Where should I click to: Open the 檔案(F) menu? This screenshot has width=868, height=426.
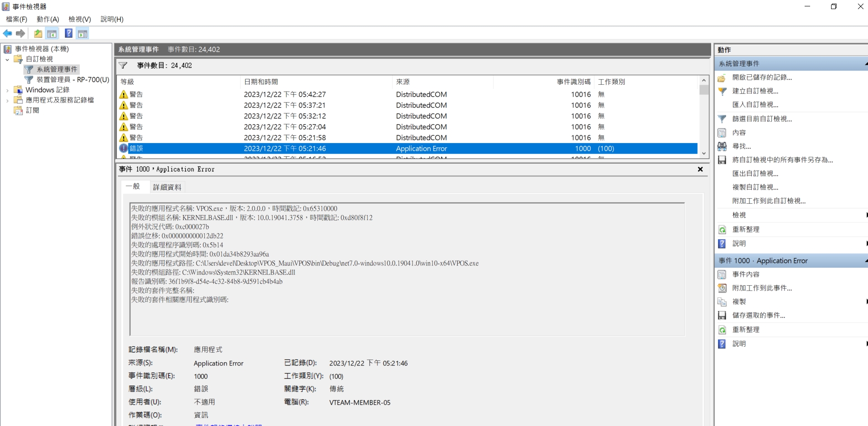coord(16,19)
